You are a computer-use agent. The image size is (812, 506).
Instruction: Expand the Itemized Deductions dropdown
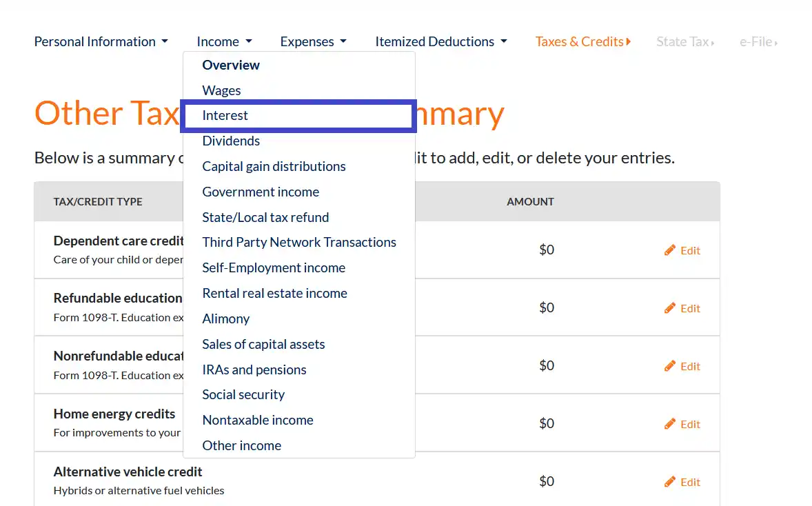(x=440, y=41)
